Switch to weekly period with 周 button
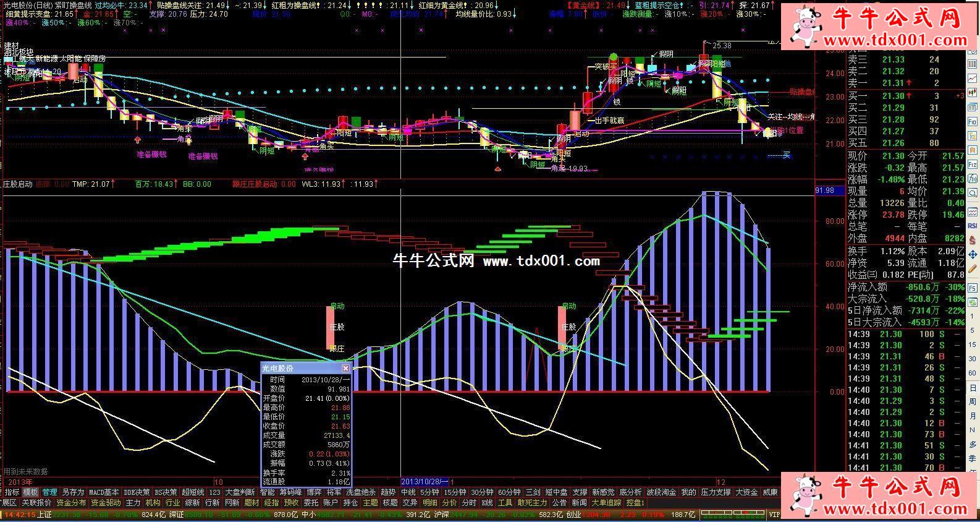The height and width of the screenshot is (522, 980). pyautogui.click(x=972, y=402)
